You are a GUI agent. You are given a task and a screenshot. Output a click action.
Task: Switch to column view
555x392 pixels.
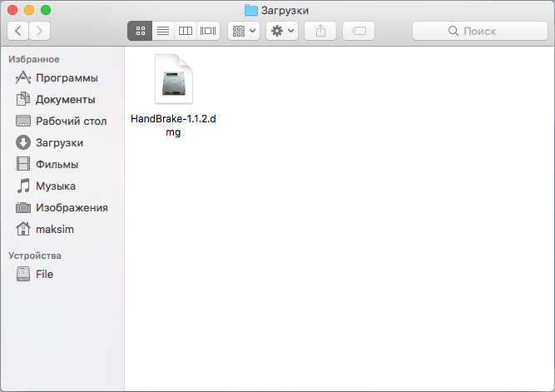pyautogui.click(x=185, y=31)
